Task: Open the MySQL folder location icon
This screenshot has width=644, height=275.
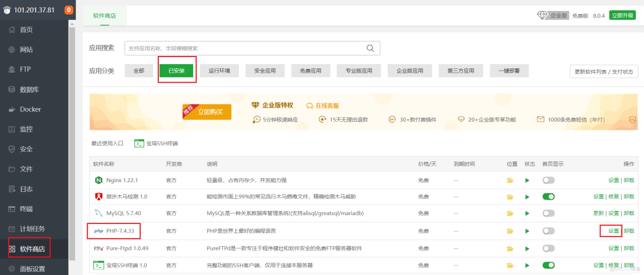Action: (510, 214)
